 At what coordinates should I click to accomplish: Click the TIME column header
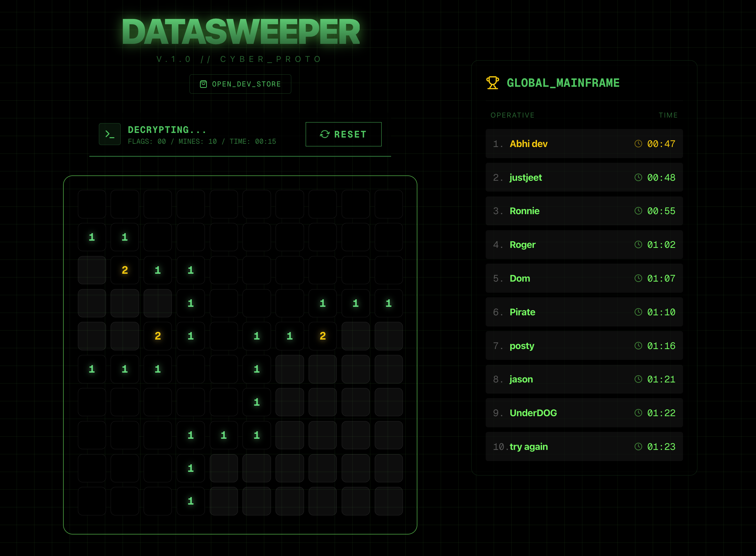(x=668, y=115)
